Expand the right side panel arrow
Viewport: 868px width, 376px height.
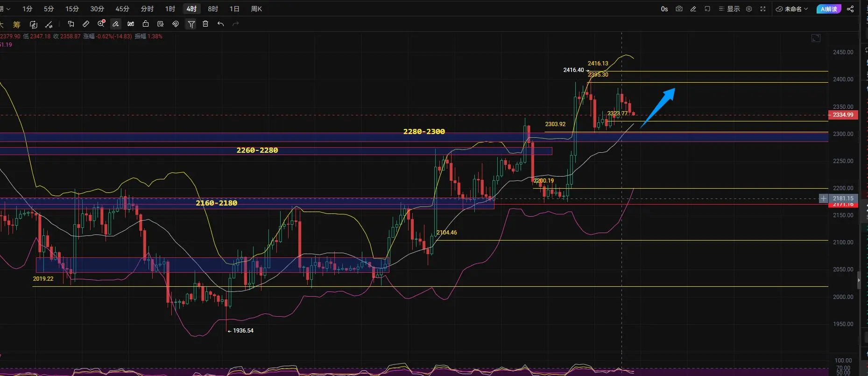pos(859,280)
